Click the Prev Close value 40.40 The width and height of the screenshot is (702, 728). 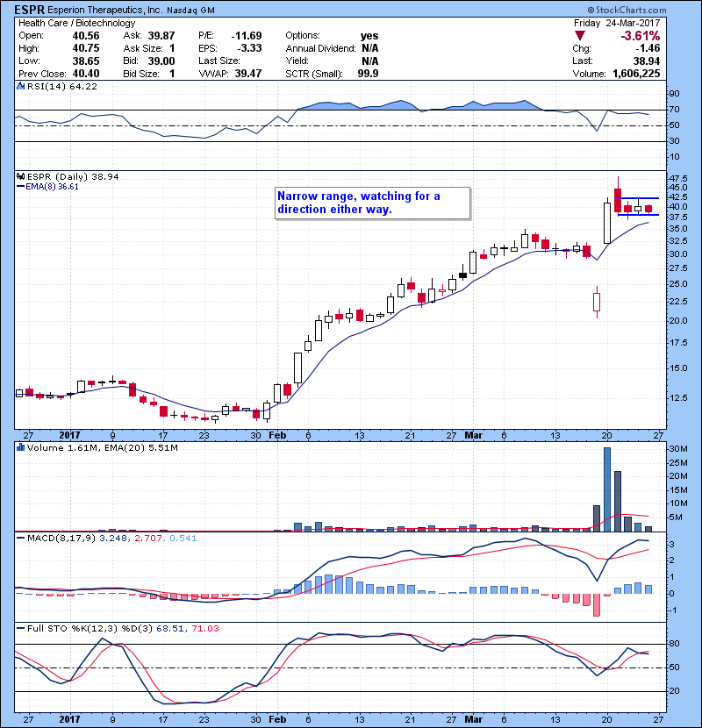[86, 74]
